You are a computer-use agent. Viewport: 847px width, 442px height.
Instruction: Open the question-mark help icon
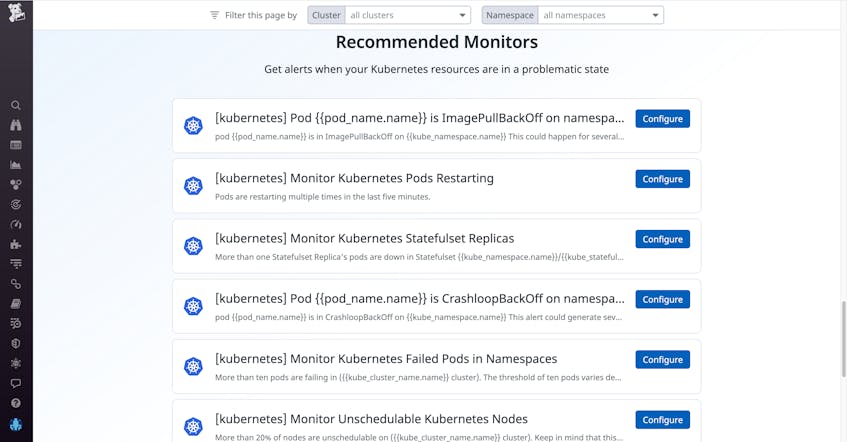click(16, 403)
